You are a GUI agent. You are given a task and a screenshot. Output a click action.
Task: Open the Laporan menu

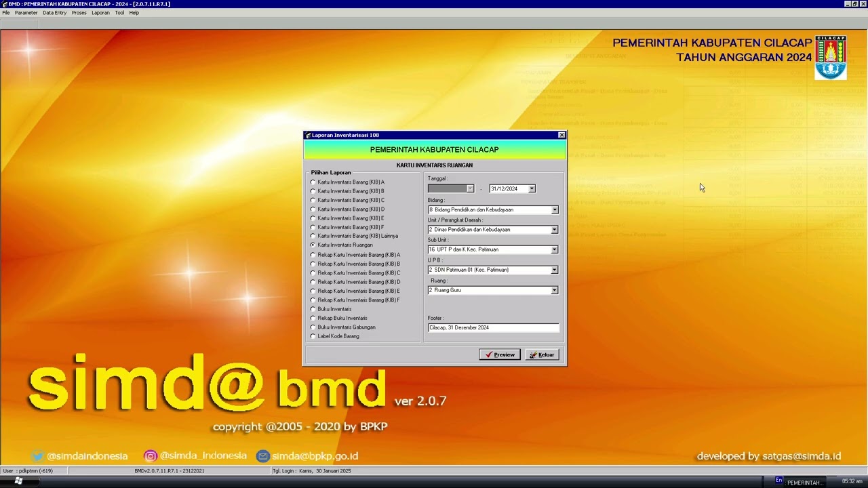click(x=100, y=13)
